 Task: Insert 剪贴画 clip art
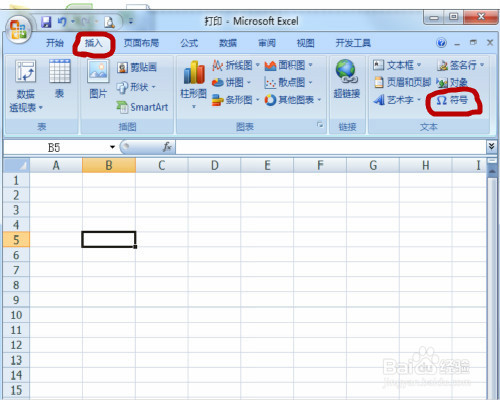tap(137, 68)
